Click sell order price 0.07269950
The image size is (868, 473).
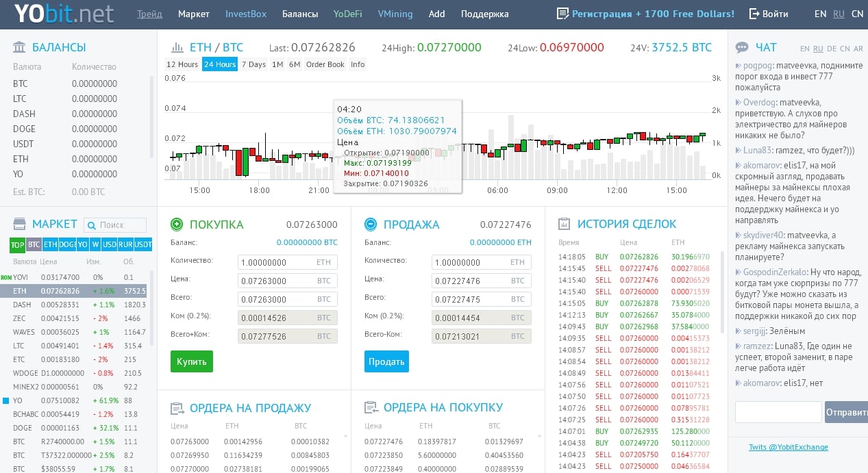tap(190, 455)
